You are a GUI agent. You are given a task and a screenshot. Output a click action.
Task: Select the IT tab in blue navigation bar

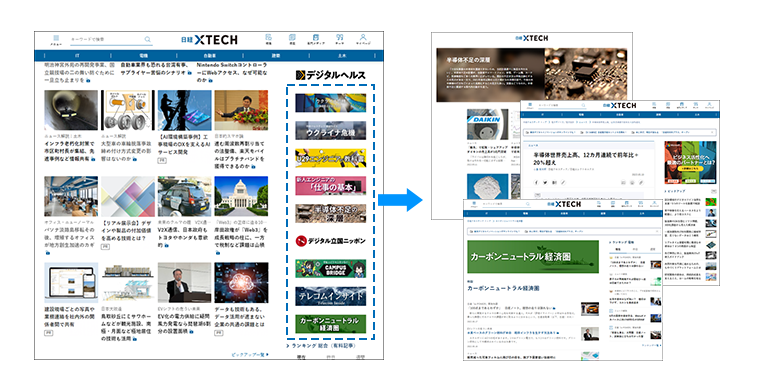pos(77,56)
